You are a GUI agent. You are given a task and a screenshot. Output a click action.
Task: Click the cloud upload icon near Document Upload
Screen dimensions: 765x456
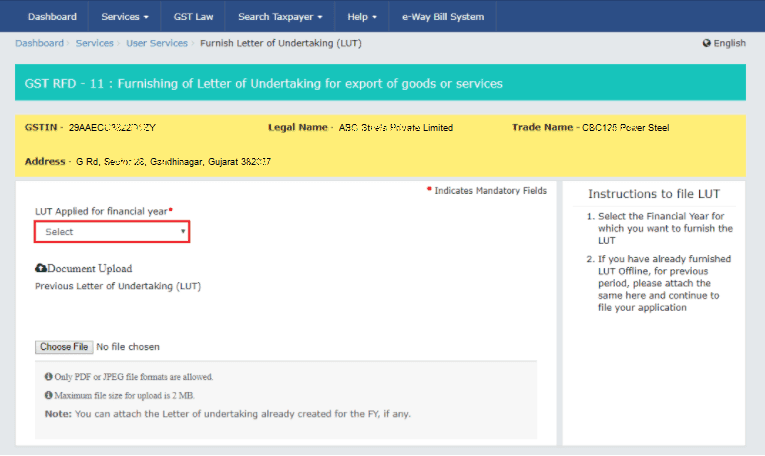(40, 268)
